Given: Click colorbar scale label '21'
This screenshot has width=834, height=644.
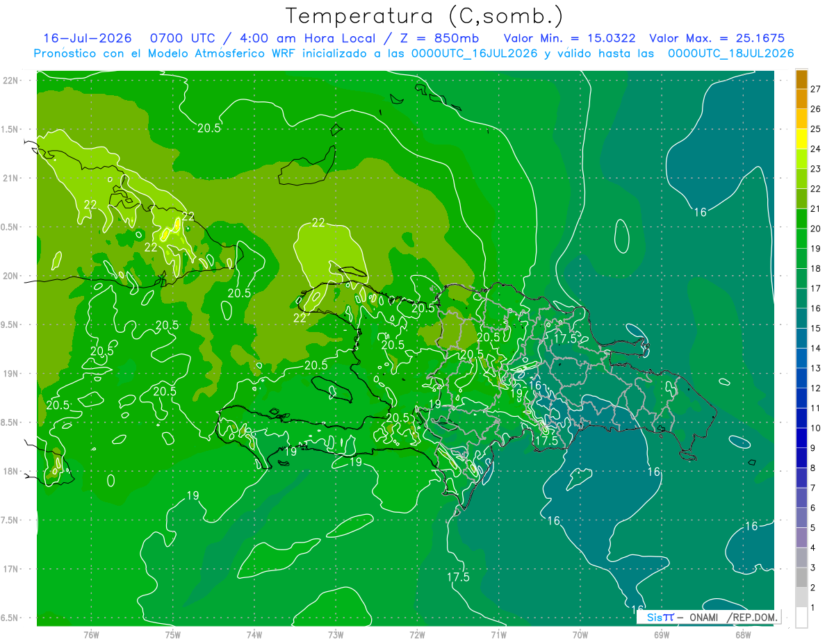Looking at the screenshot, I should [x=816, y=208].
